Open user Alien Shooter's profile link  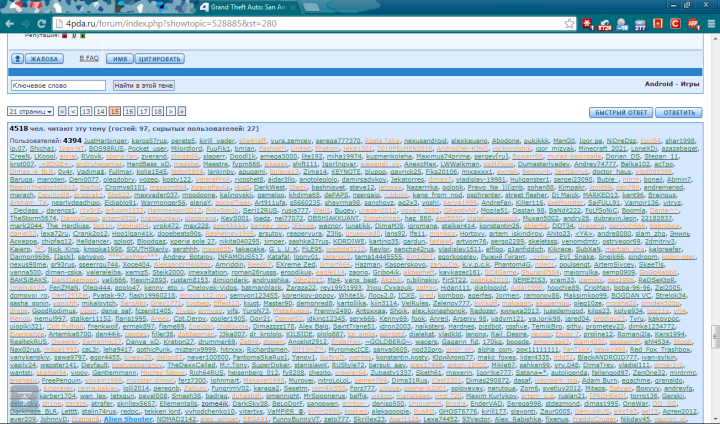128,419
